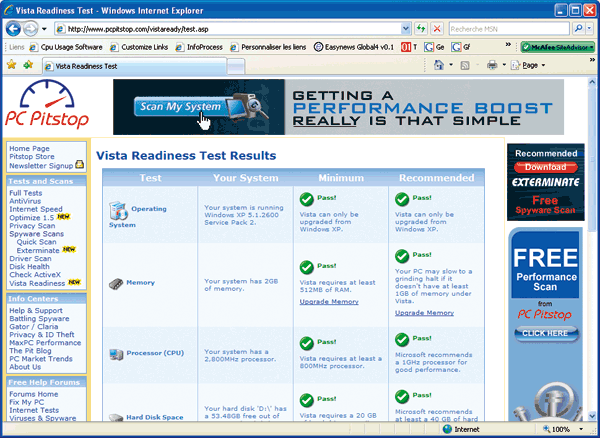The width and height of the screenshot is (600, 438).
Task: Click the Home toolbar icon
Action: point(439,65)
